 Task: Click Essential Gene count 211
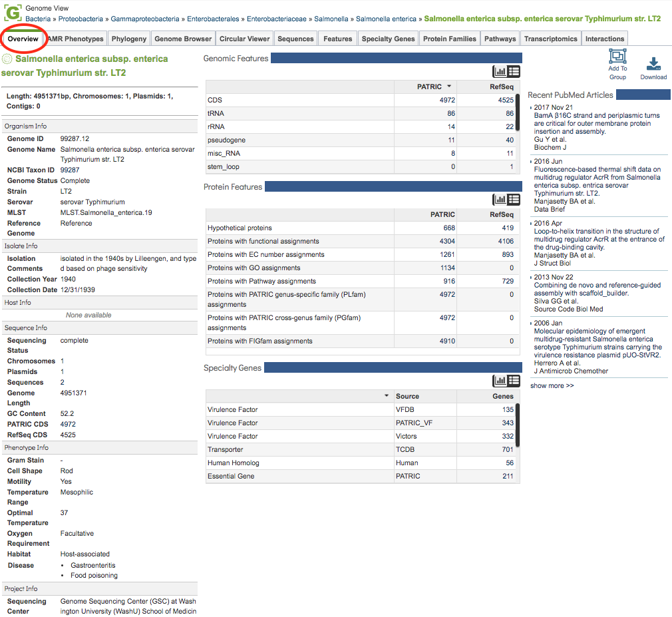point(508,476)
